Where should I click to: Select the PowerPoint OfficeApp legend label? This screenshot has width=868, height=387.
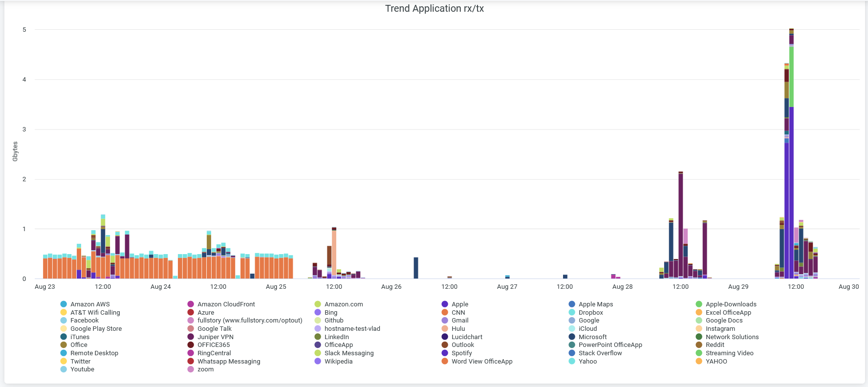pos(610,345)
